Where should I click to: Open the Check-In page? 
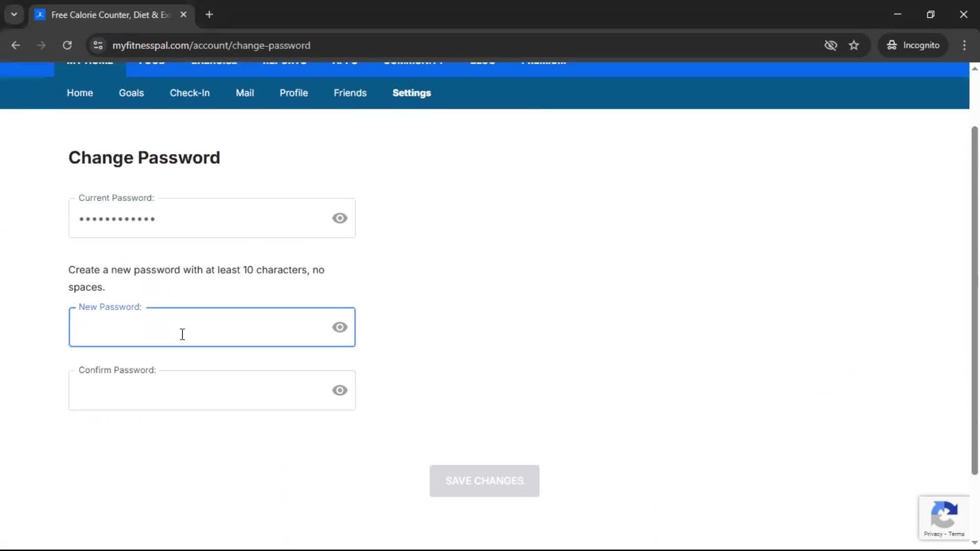point(189,93)
